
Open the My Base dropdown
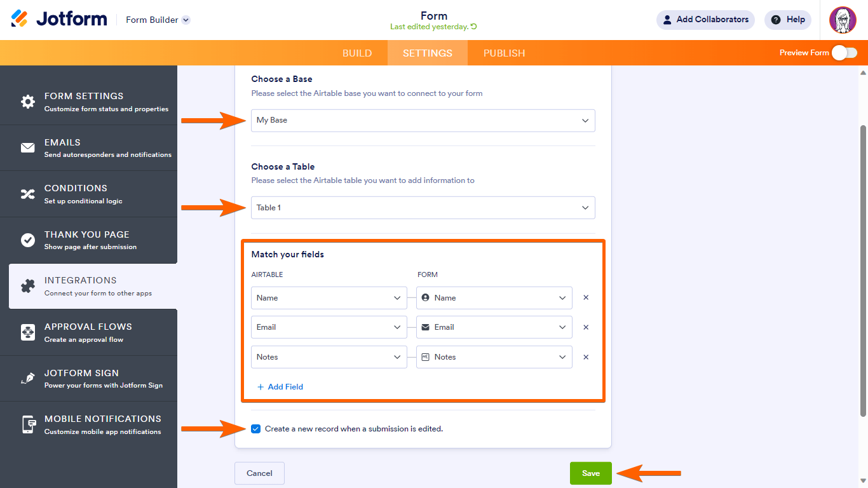(423, 121)
